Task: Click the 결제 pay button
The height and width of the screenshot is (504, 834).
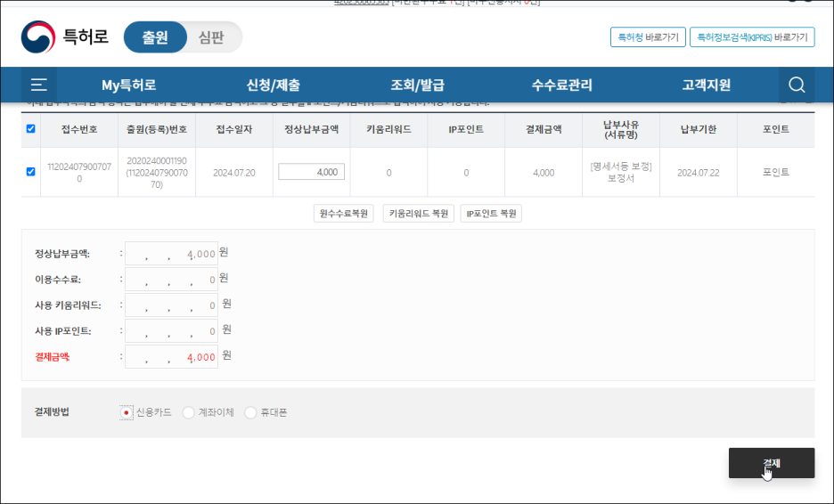Action: (772, 463)
